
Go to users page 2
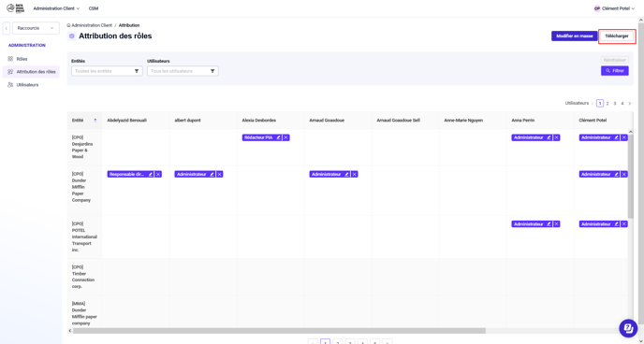[607, 104]
